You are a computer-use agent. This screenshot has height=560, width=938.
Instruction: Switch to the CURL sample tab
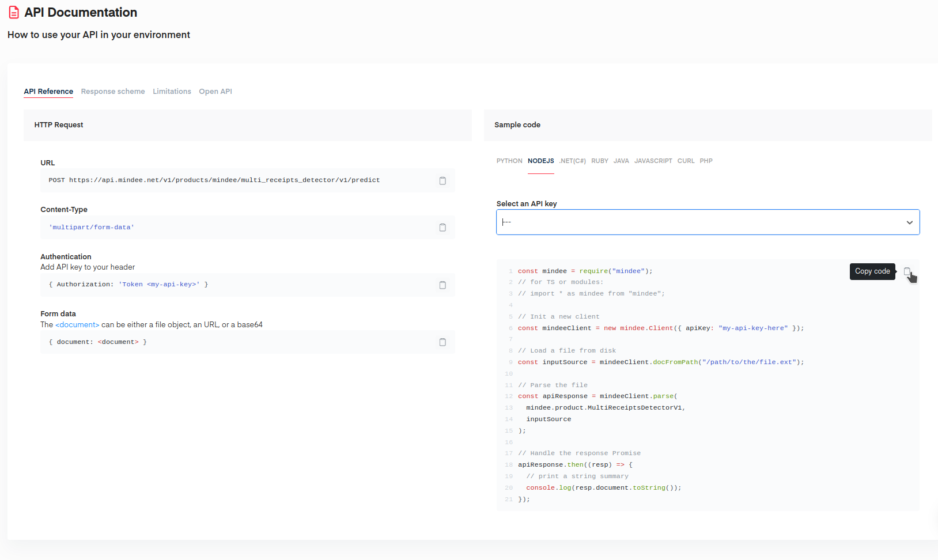pos(686,161)
